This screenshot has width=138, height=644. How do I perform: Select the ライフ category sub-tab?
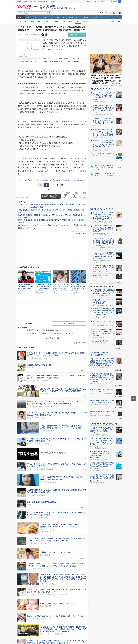click(x=78, y=21)
